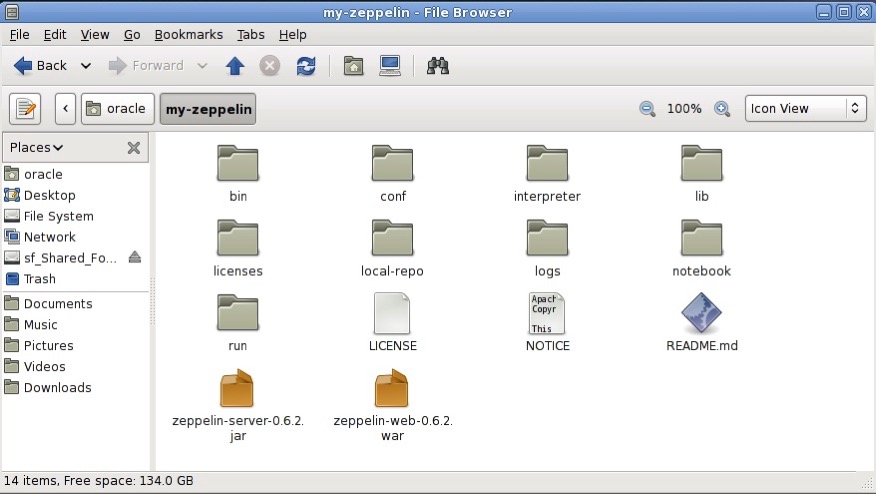Eject the sf_Shared_Fo... volume

[135, 257]
